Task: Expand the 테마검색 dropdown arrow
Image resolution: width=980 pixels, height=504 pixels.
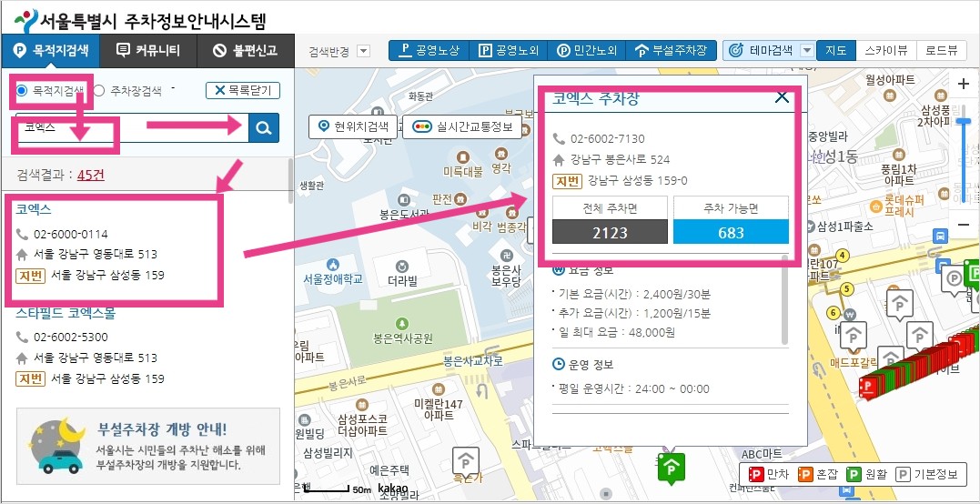Action: tap(807, 51)
